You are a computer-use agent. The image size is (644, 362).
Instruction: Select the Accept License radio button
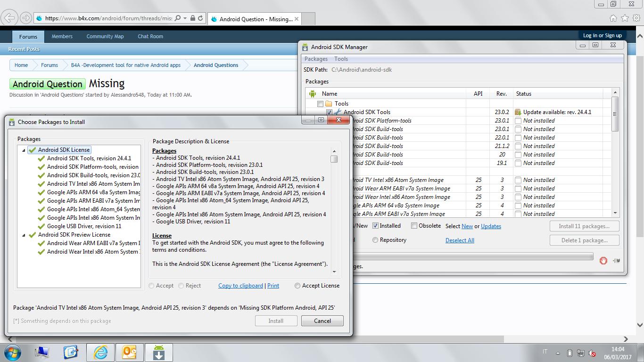(297, 286)
